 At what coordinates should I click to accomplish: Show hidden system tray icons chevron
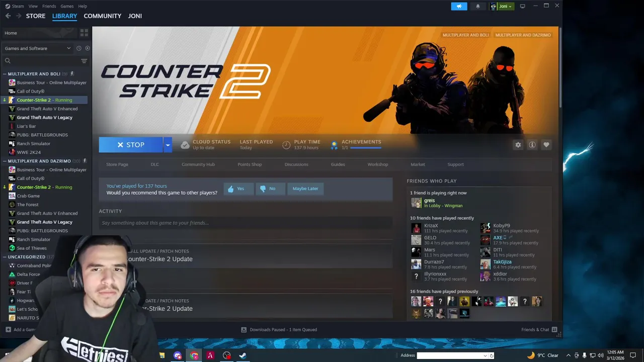point(569,355)
